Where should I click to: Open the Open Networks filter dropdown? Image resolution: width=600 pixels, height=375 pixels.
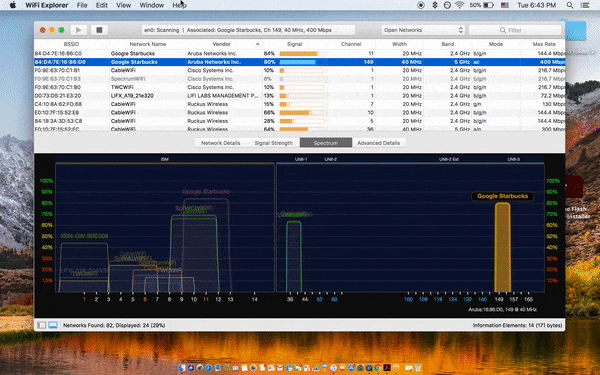(x=423, y=30)
